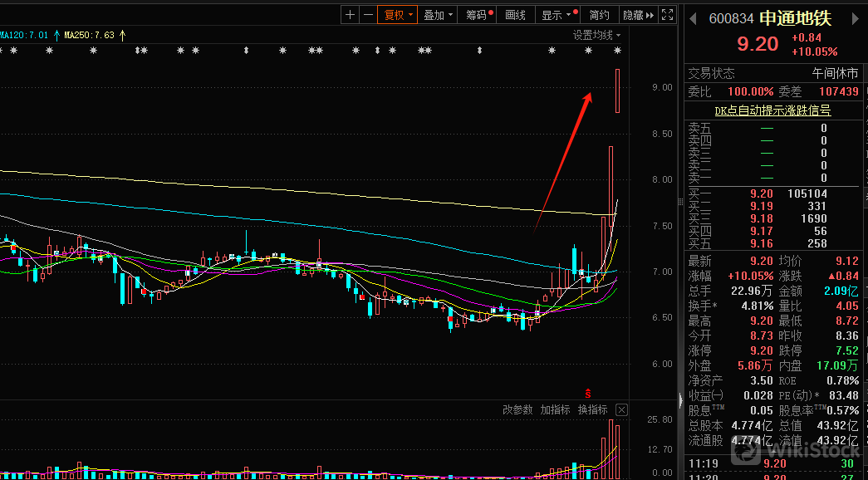Close the volume indicator panel with X
Viewport: 868px width, 480px height.
point(621,410)
